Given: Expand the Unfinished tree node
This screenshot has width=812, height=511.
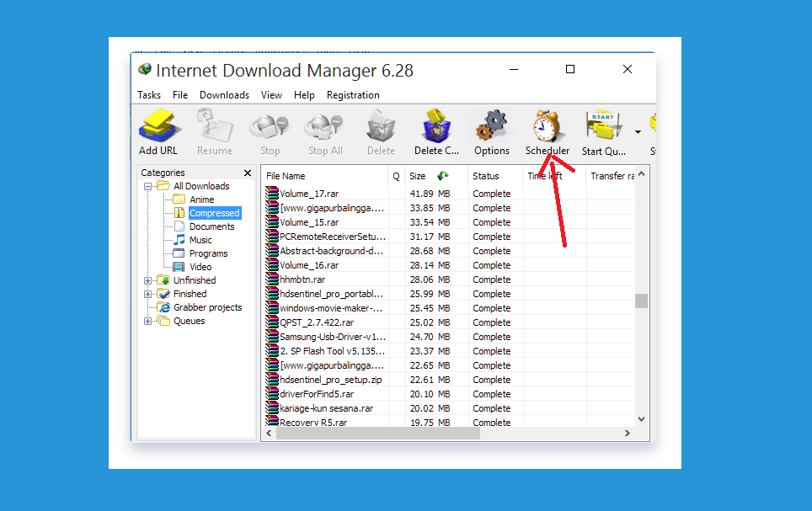Looking at the screenshot, I should 148,280.
